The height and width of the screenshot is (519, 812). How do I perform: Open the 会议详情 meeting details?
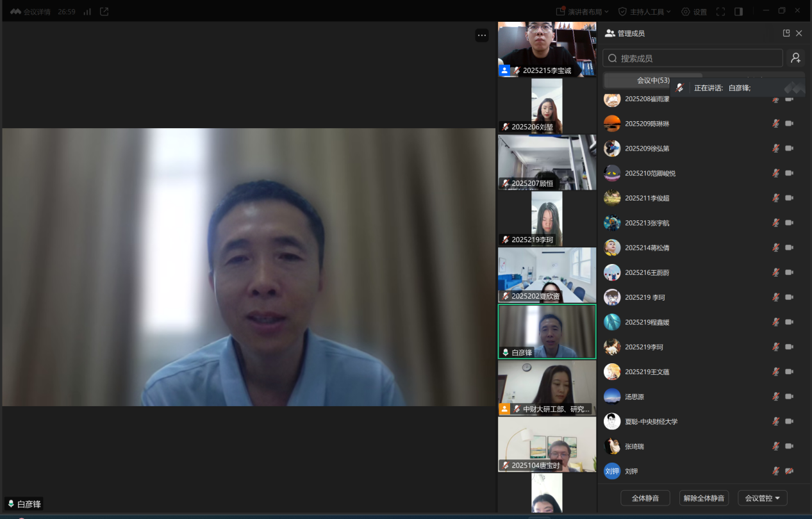[x=30, y=12]
